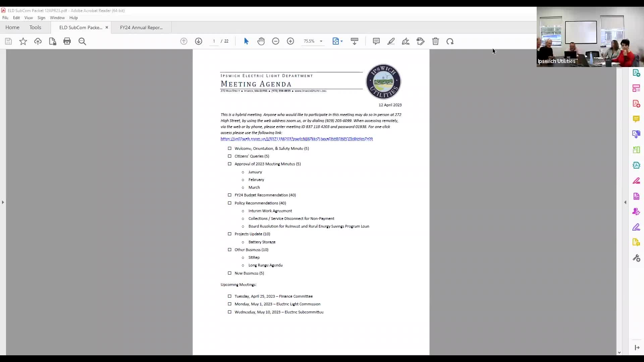
Task: Expand the right tools panel at bottom
Action: tap(637, 348)
